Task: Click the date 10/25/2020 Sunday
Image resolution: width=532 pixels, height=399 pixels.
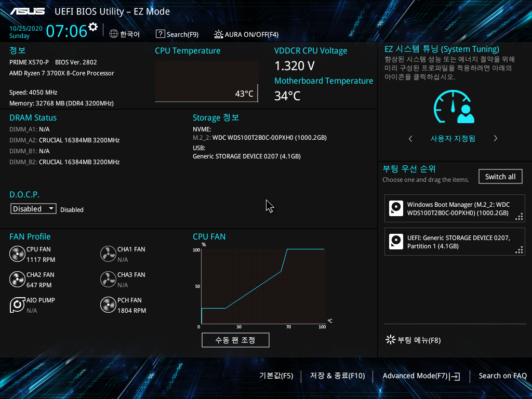Action: tap(26, 32)
